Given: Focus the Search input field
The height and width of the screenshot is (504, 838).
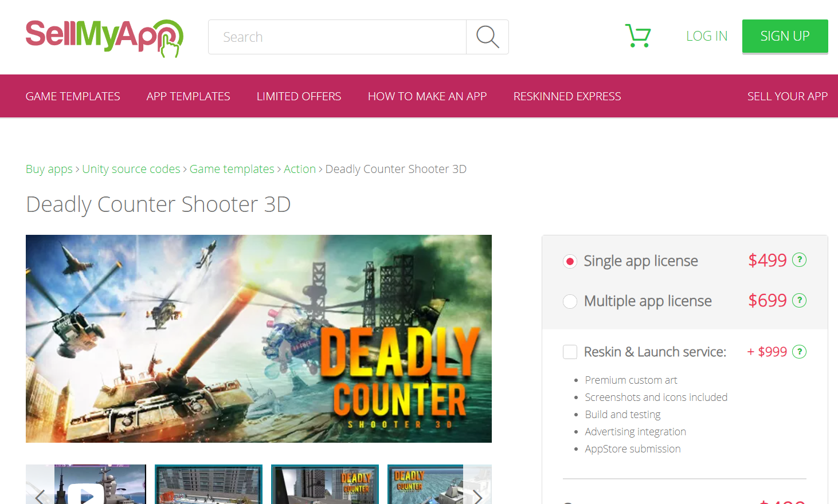Looking at the screenshot, I should 337,37.
